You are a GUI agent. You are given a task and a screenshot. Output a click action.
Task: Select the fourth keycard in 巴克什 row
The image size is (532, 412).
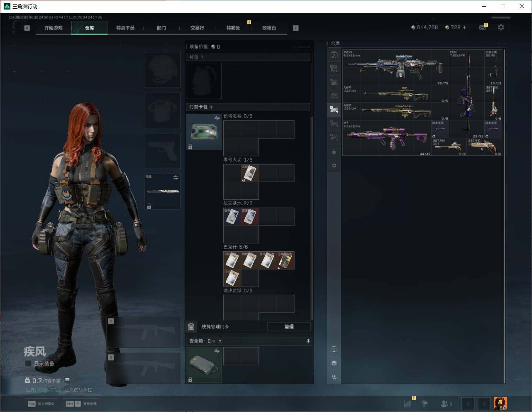pyautogui.click(x=286, y=260)
